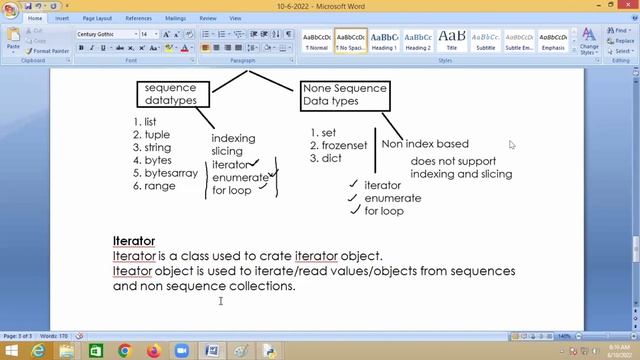Toggle bold formatting
Viewport: 640px width, 360px height.
click(81, 48)
